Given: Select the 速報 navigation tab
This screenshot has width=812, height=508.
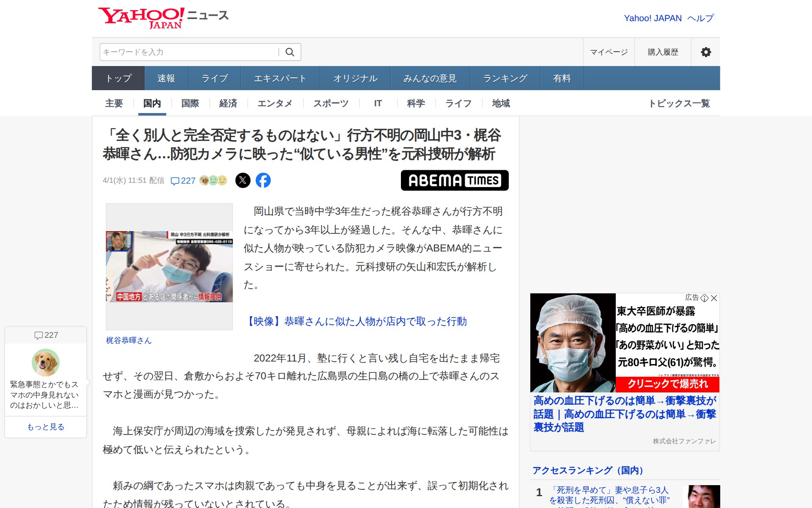Looking at the screenshot, I should (166, 78).
